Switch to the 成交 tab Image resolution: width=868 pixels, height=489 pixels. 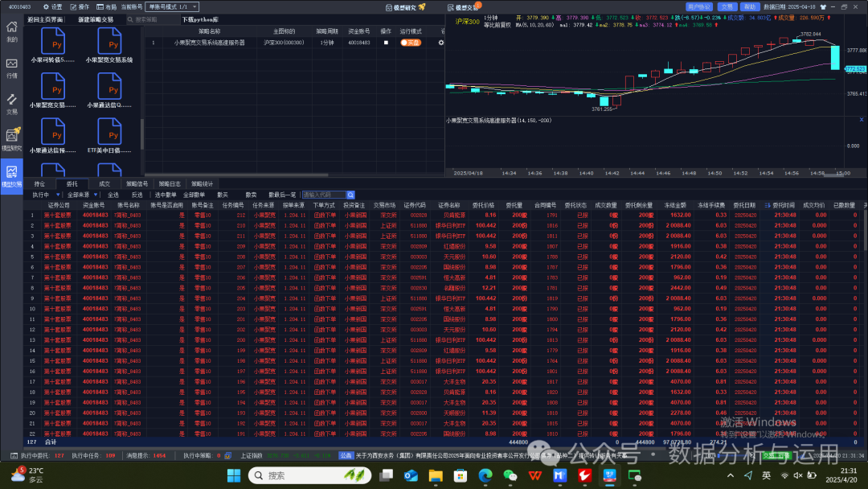[104, 184]
